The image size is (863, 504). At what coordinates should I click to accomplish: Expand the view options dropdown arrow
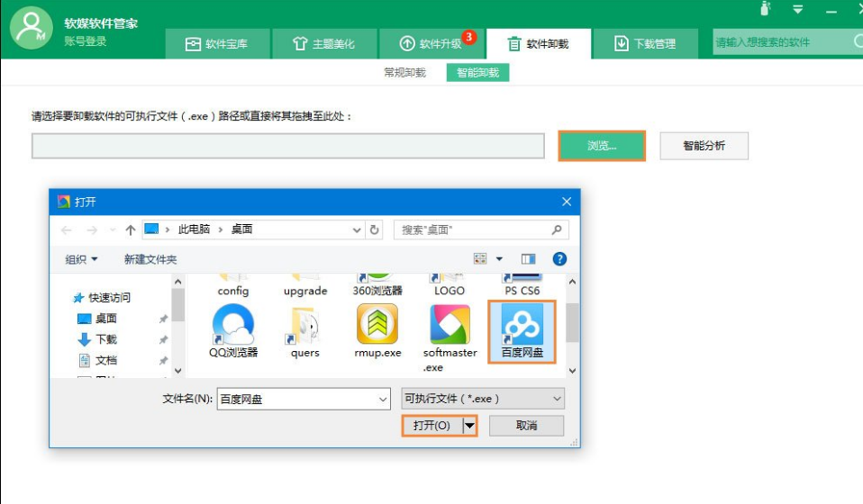click(x=499, y=258)
